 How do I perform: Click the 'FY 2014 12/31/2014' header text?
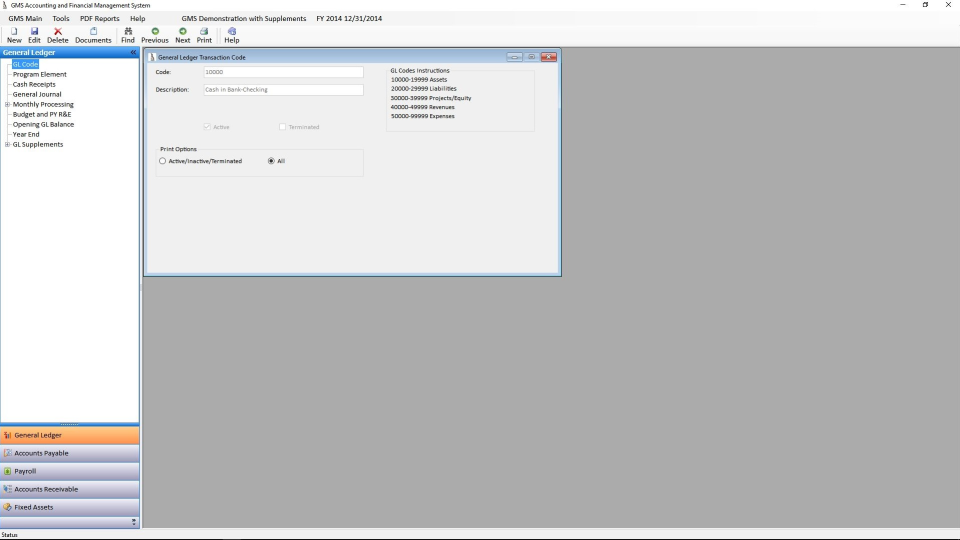click(349, 18)
